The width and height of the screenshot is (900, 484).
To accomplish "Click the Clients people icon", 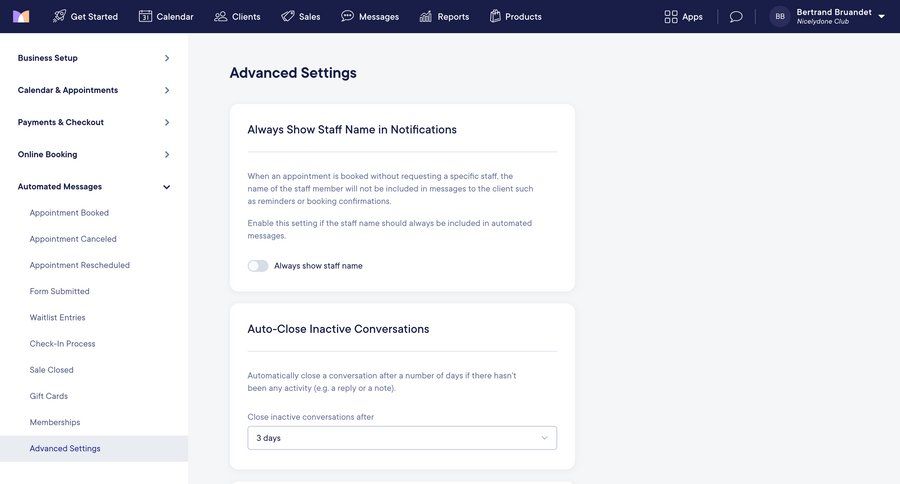I will (221, 16).
